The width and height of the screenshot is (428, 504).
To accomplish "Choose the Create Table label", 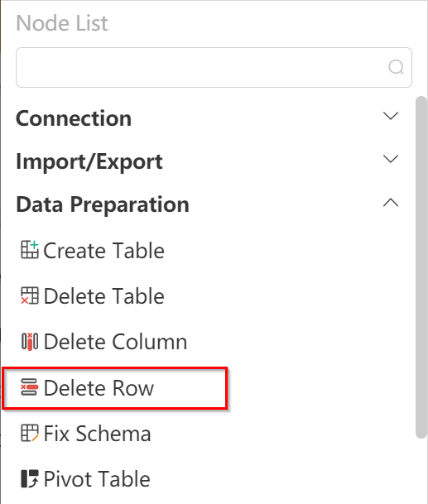I will (x=103, y=251).
